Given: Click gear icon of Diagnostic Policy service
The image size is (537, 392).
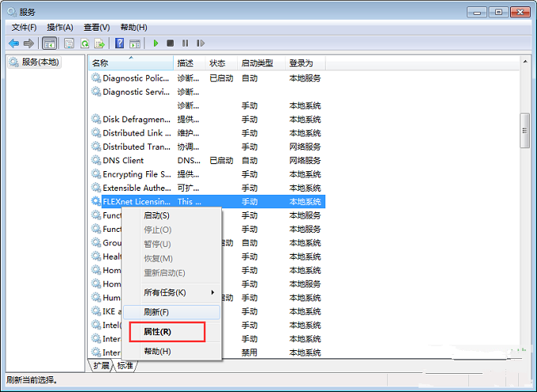Looking at the screenshot, I should [x=96, y=78].
